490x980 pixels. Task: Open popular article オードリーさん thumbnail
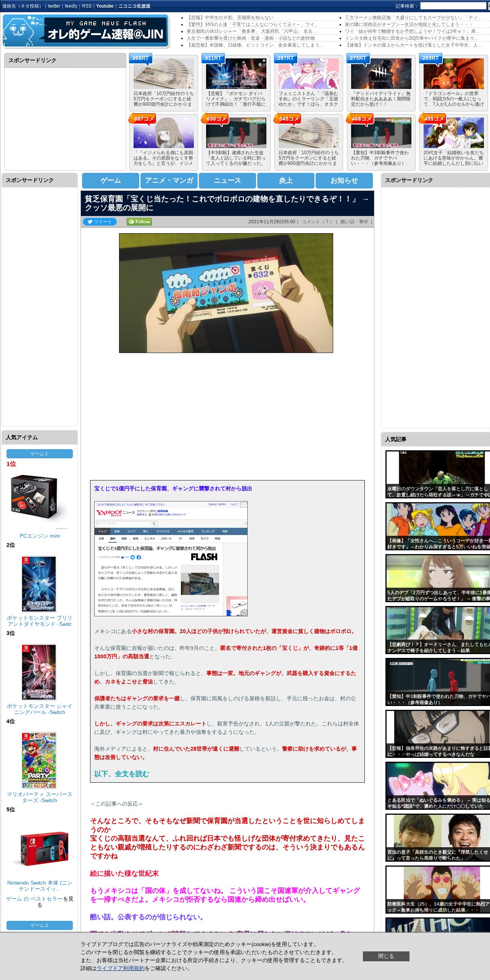438,630
